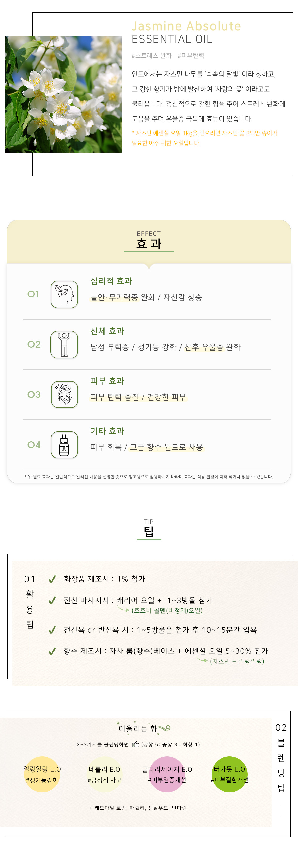Click the #피부탄력 hashtag
This screenshot has width=298, height=868.
tap(191, 56)
